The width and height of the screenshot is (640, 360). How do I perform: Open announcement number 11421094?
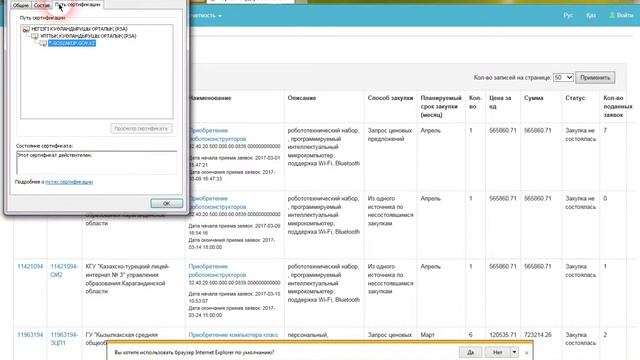[30, 267]
